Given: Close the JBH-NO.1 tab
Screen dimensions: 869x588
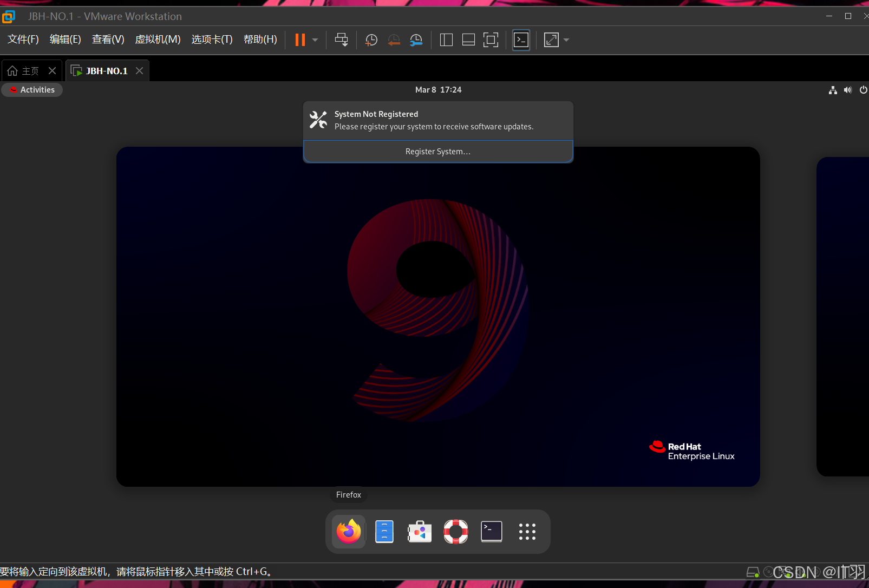Looking at the screenshot, I should pyautogui.click(x=139, y=71).
